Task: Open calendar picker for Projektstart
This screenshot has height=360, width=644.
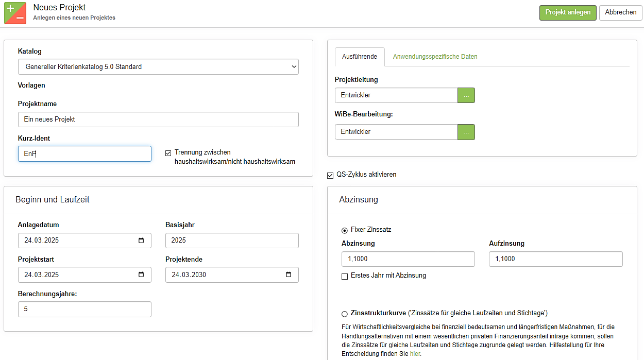Action: [141, 275]
